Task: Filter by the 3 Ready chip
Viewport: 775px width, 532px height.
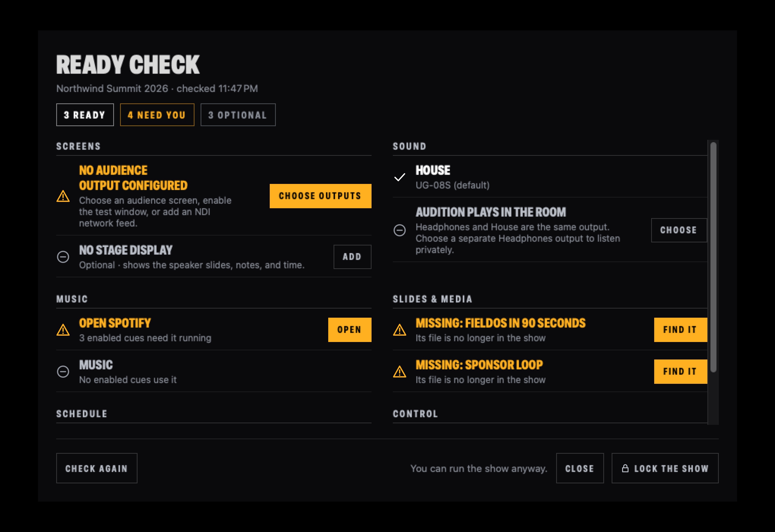Action: tap(85, 115)
